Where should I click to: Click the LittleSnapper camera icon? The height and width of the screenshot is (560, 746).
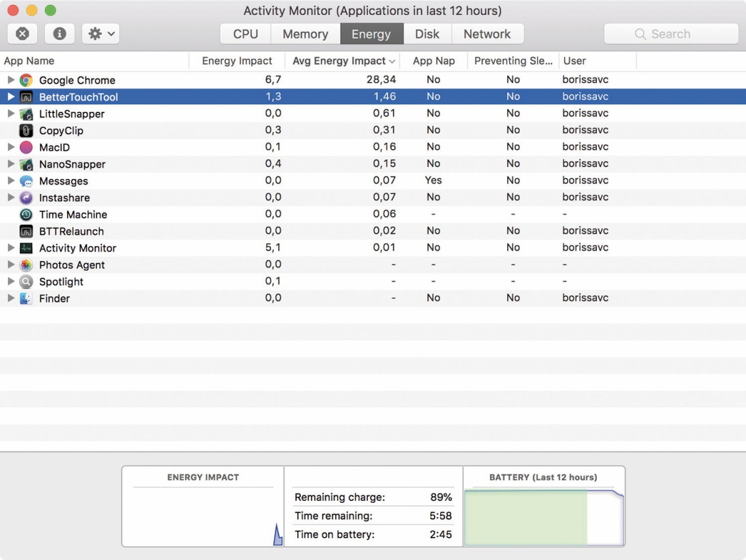pyautogui.click(x=26, y=114)
